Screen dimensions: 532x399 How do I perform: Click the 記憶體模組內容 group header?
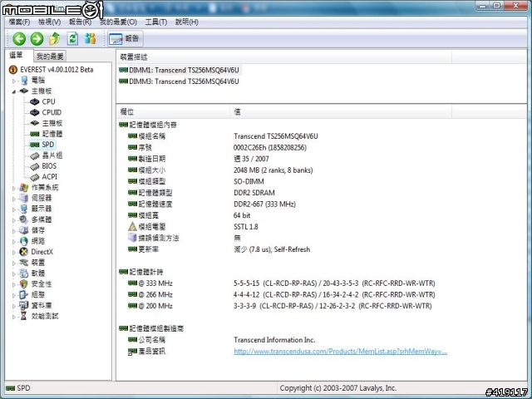pos(148,125)
